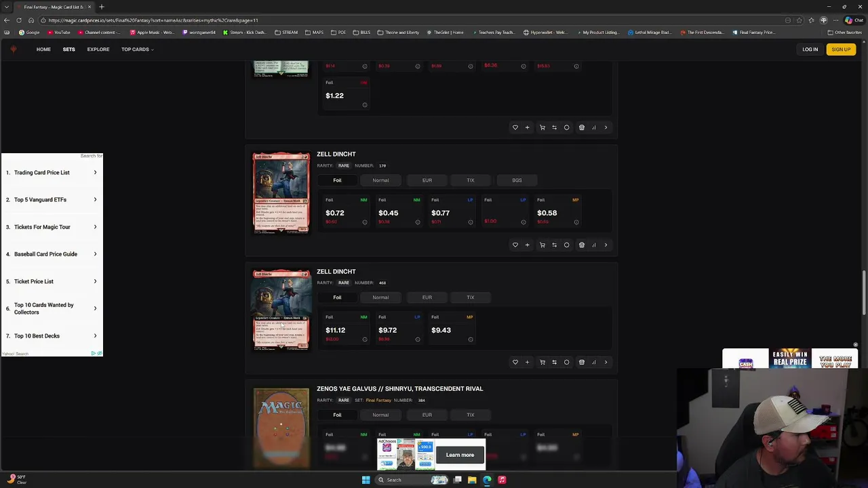This screenshot has width=868, height=488.
Task: Open the TOP CARDS dropdown menu
Action: pos(137,49)
